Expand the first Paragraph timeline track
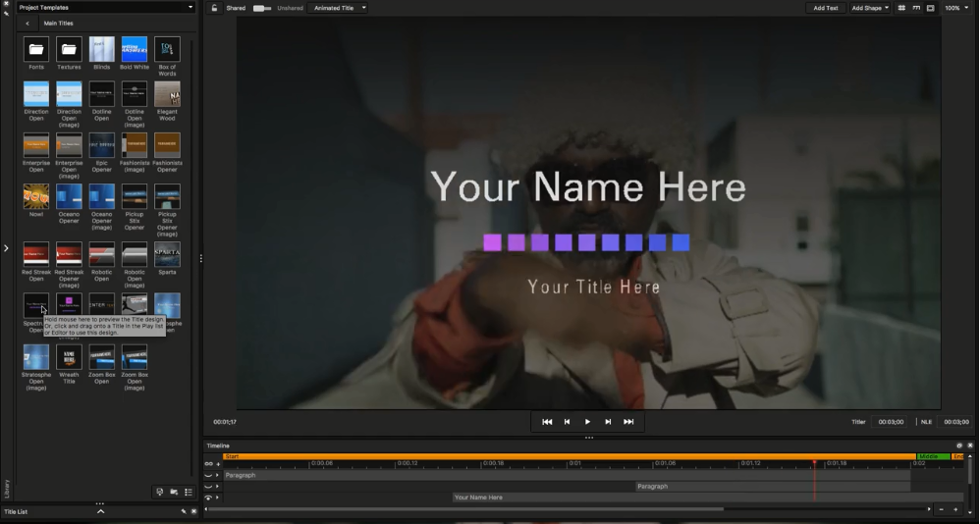This screenshot has height=524, width=980. tap(218, 475)
